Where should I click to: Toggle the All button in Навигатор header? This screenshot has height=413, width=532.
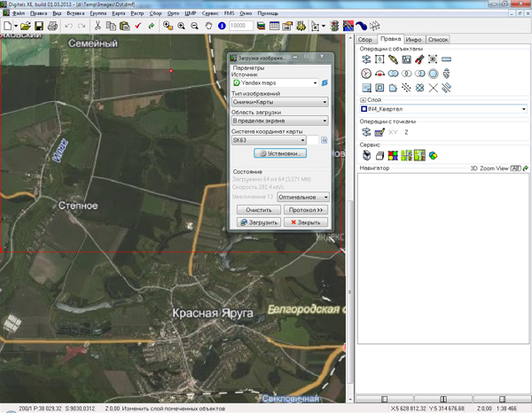tap(515, 168)
